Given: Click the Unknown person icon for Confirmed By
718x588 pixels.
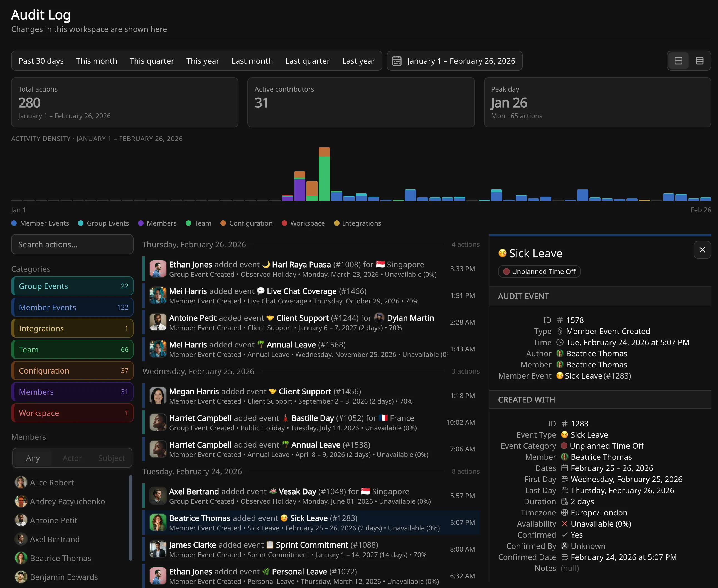Looking at the screenshot, I should click(564, 546).
